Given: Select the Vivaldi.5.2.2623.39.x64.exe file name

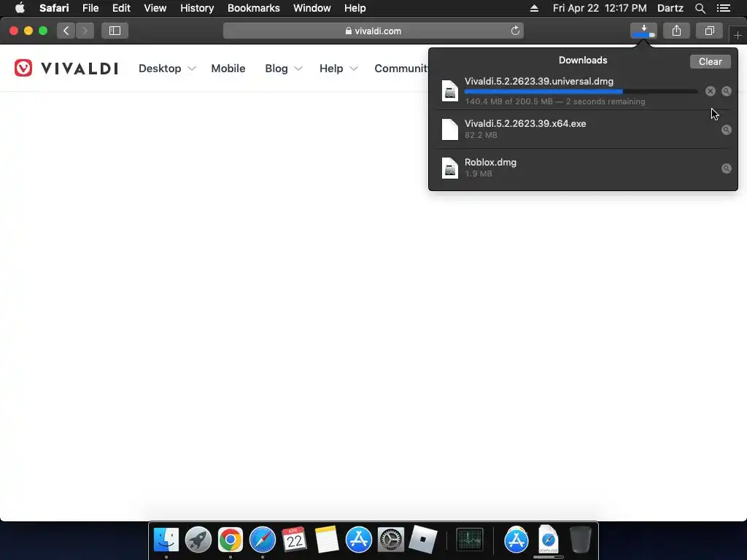Looking at the screenshot, I should (x=525, y=123).
